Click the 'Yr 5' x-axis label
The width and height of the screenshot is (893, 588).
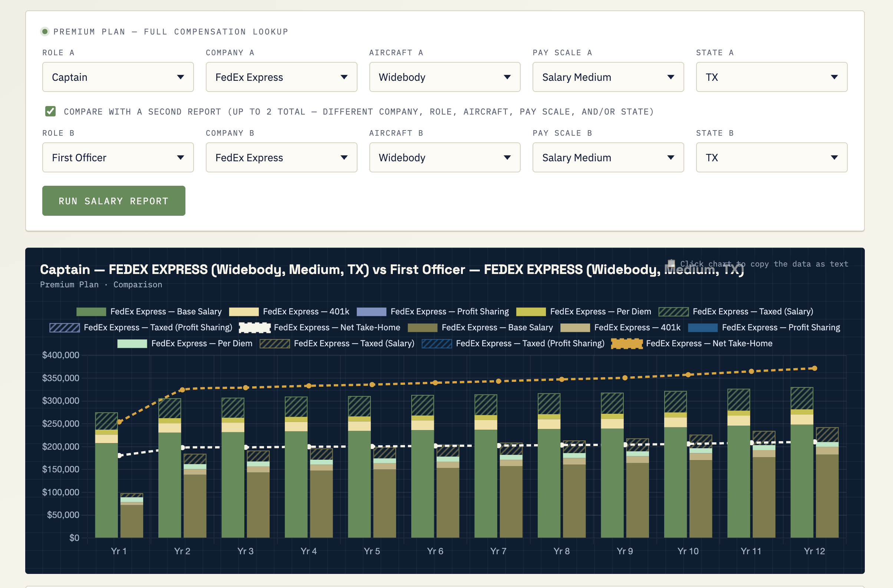[x=372, y=551]
